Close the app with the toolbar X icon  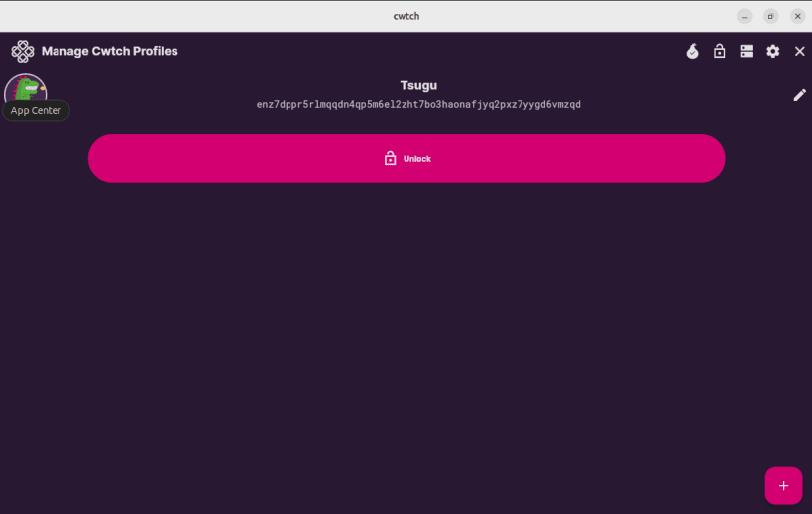(x=799, y=51)
